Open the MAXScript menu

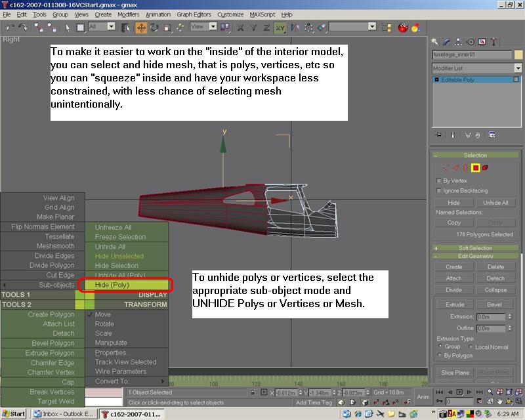coord(262,14)
